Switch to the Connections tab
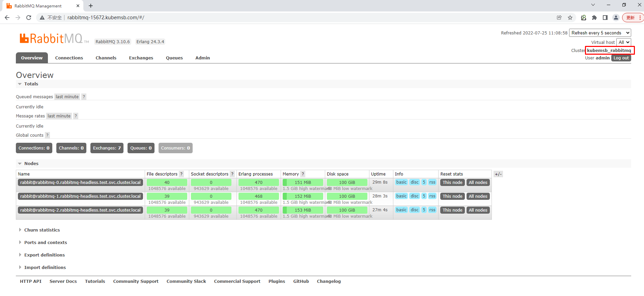 (x=69, y=58)
